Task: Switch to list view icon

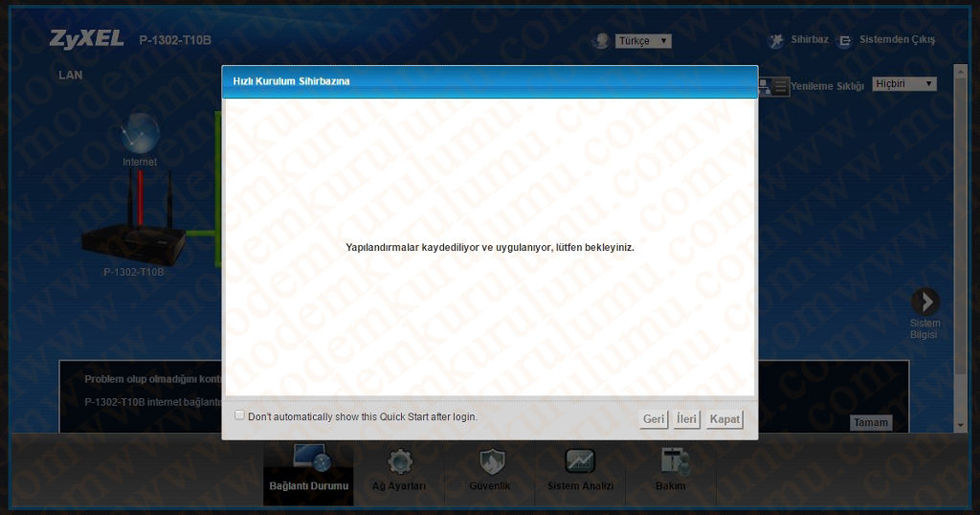Action: tap(780, 86)
